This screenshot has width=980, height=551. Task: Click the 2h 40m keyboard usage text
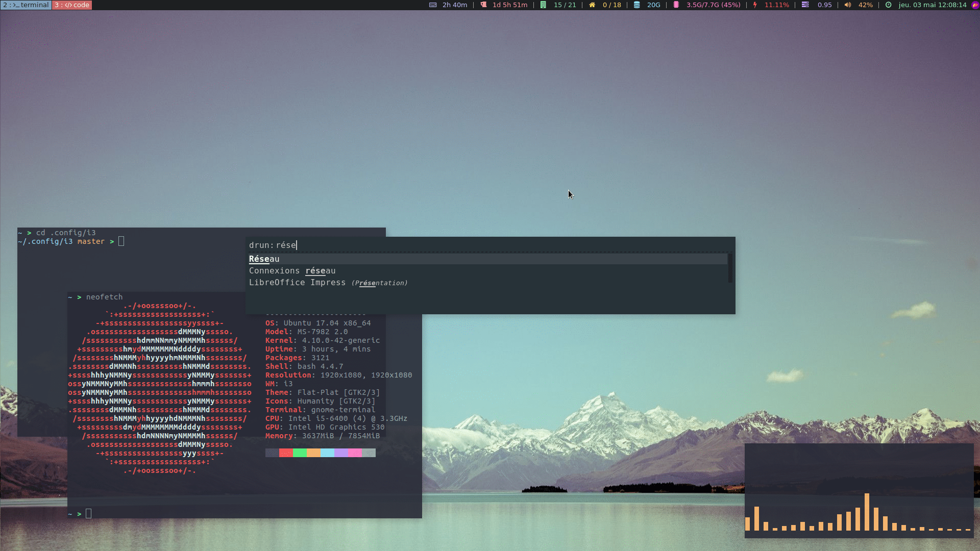tap(455, 5)
